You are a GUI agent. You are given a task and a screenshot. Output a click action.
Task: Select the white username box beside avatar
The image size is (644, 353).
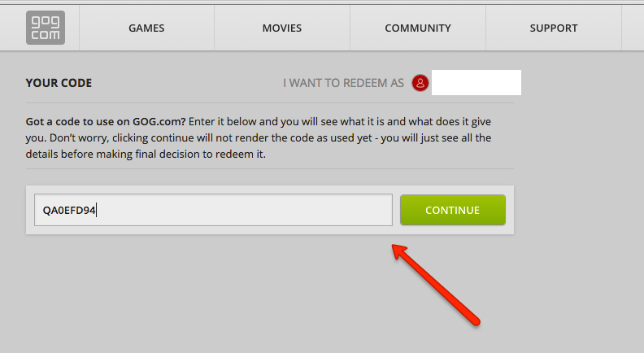point(476,83)
